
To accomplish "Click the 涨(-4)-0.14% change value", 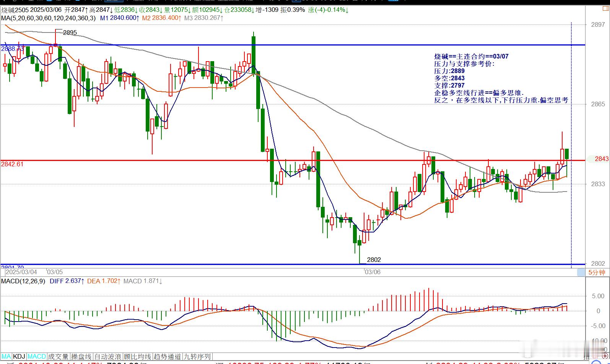I will click(328, 10).
